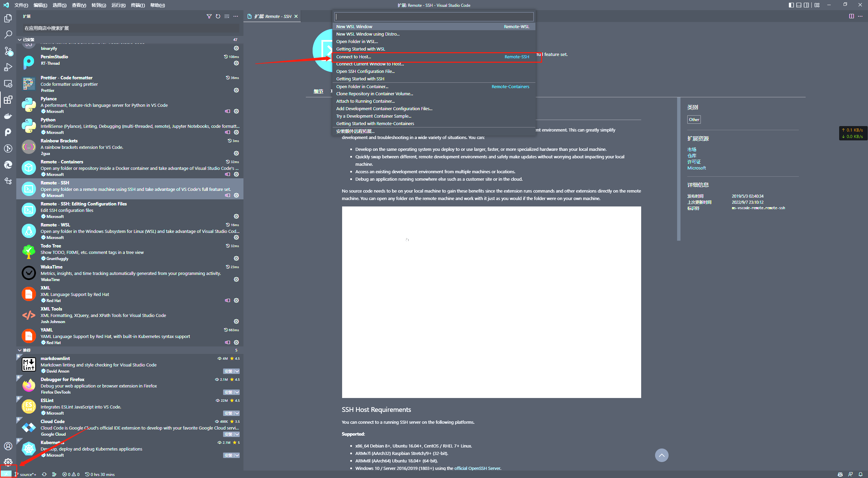Open the 终端(T) menu
Image resolution: width=868 pixels, height=478 pixels.
click(138, 5)
